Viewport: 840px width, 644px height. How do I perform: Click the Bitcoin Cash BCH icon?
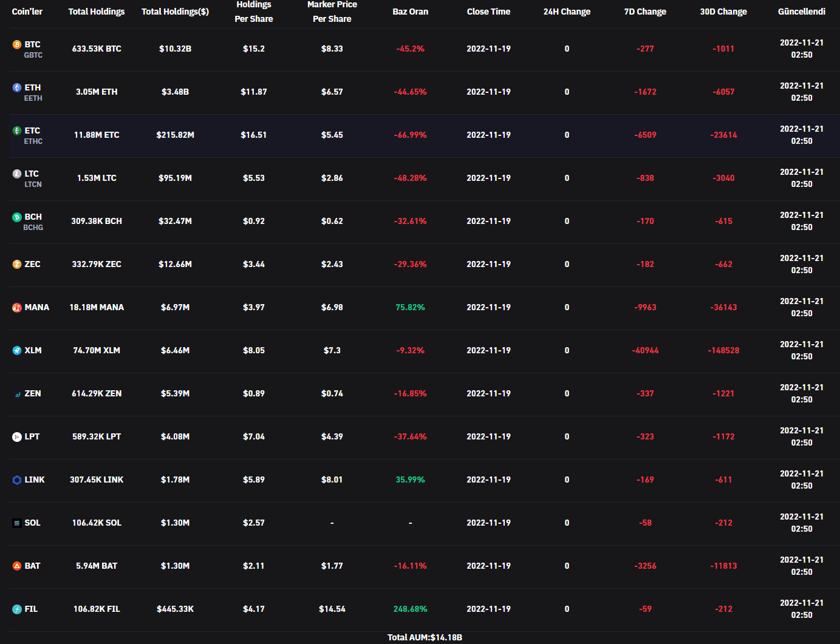[17, 217]
